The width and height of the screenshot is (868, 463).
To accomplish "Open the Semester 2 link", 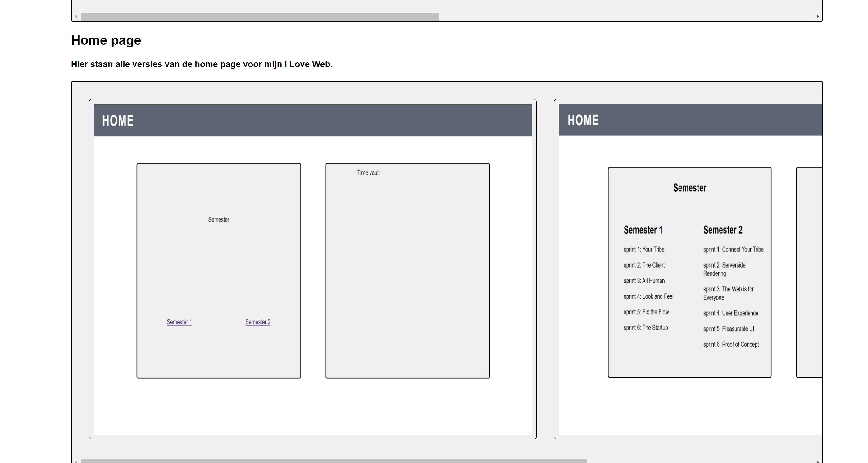I will click(x=258, y=322).
